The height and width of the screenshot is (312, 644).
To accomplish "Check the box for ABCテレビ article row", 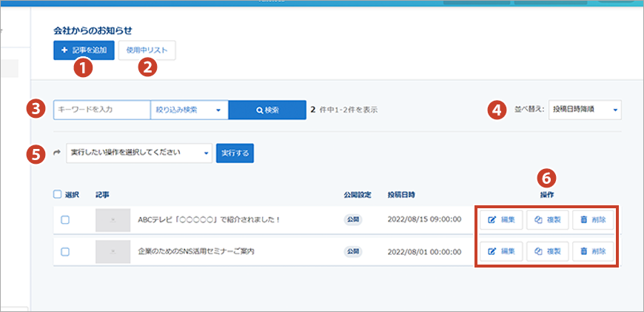I will pos(65,220).
